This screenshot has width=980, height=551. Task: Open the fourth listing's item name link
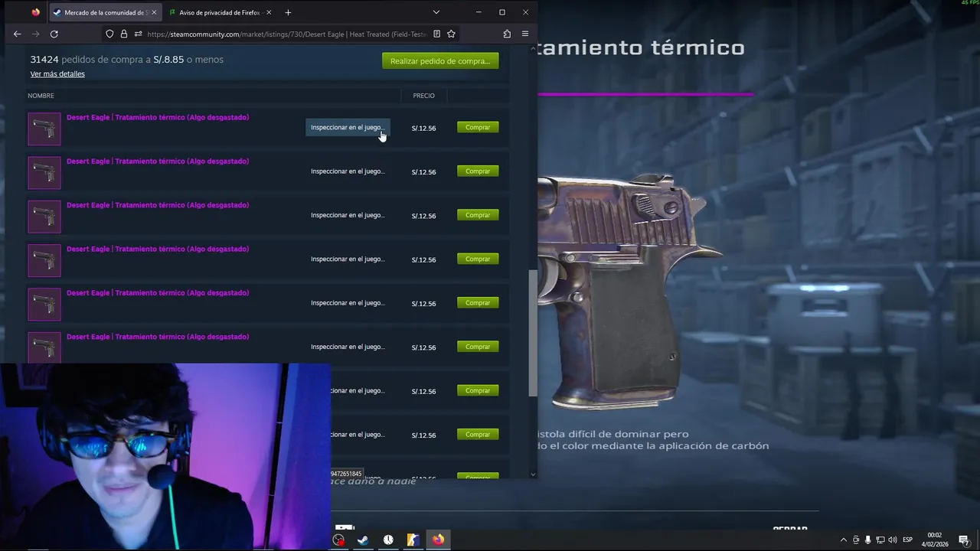(x=158, y=249)
